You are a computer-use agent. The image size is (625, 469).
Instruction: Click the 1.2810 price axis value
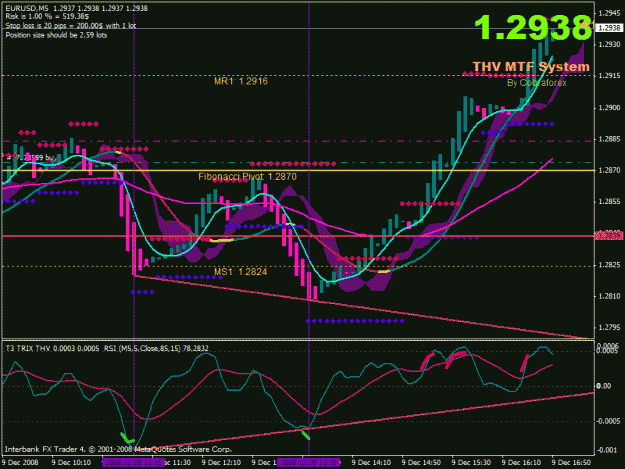(609, 296)
